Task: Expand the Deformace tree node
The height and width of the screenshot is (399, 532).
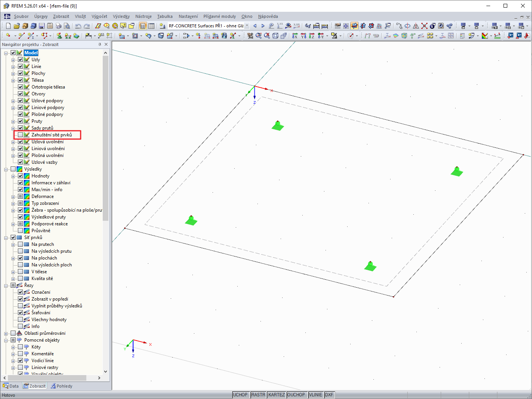Action: (13, 196)
